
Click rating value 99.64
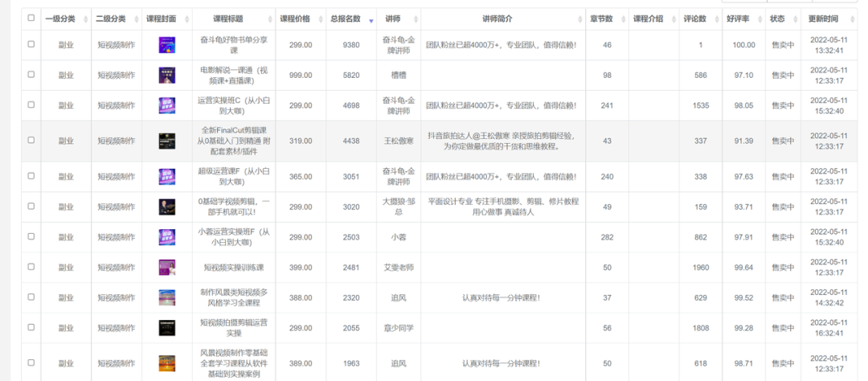click(744, 268)
